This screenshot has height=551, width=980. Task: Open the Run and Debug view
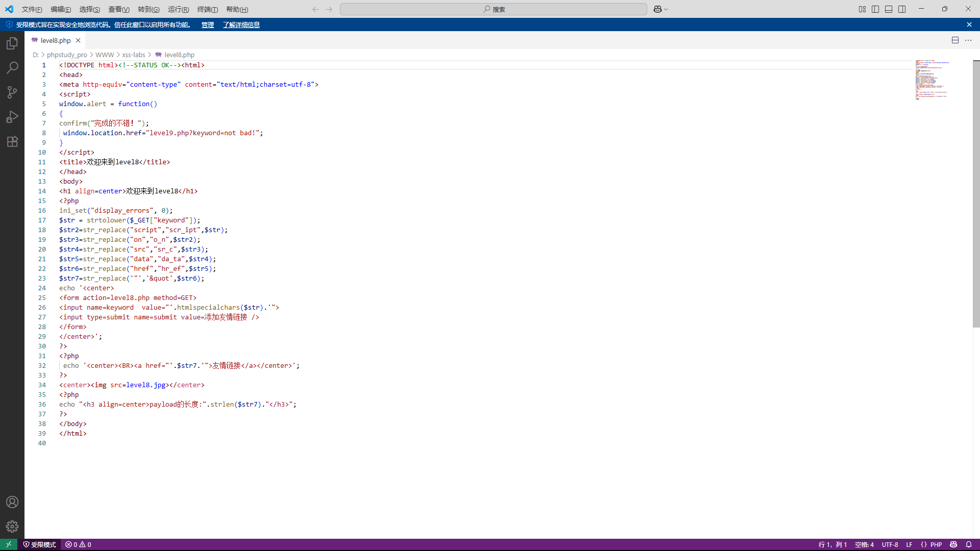tap(12, 117)
